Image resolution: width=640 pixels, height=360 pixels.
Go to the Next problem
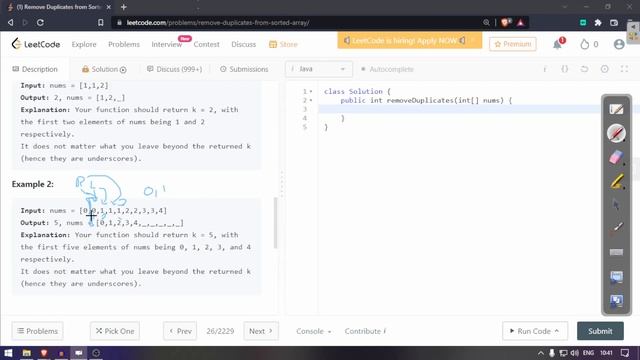pos(261,331)
